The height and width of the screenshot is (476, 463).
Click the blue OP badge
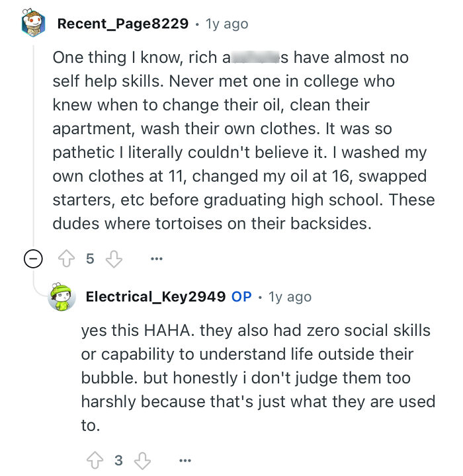(241, 296)
